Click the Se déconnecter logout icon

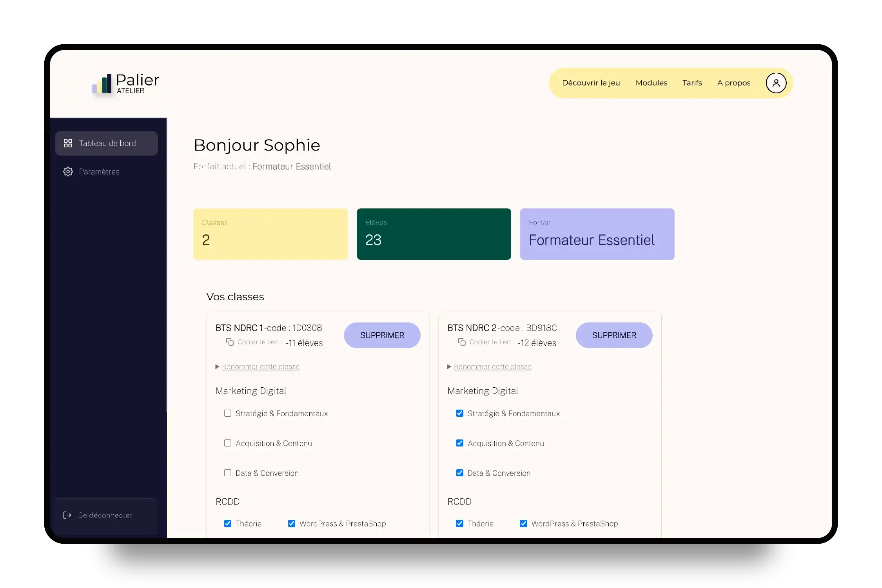tap(67, 515)
